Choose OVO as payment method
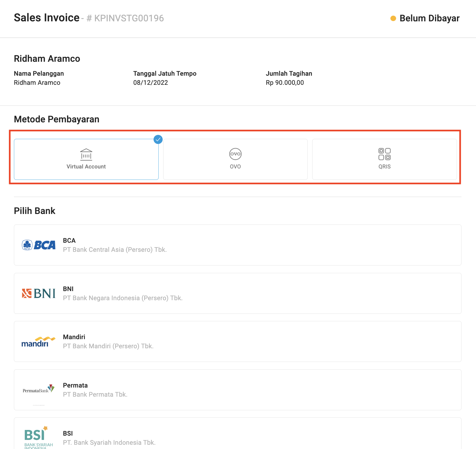 (x=235, y=167)
